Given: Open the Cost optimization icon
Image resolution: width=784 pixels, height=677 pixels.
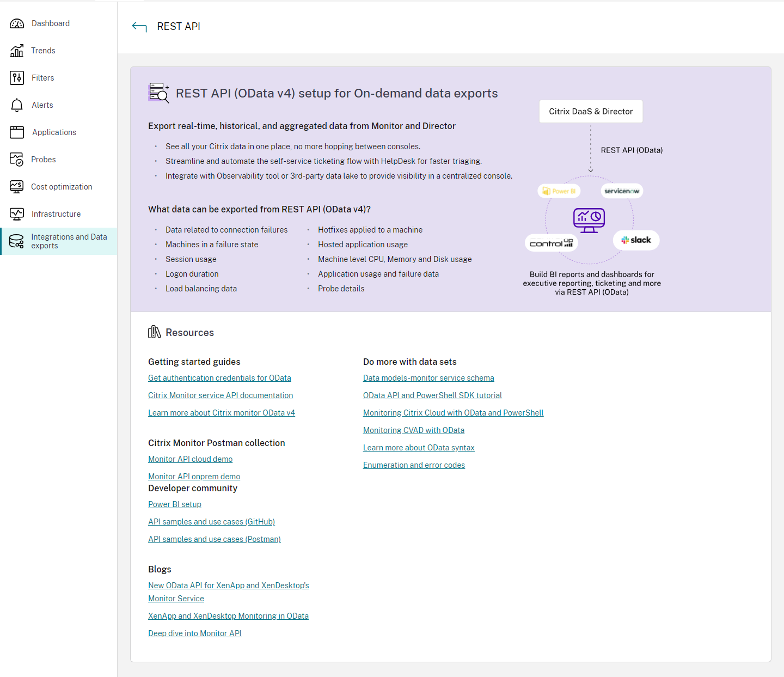Looking at the screenshot, I should point(17,186).
